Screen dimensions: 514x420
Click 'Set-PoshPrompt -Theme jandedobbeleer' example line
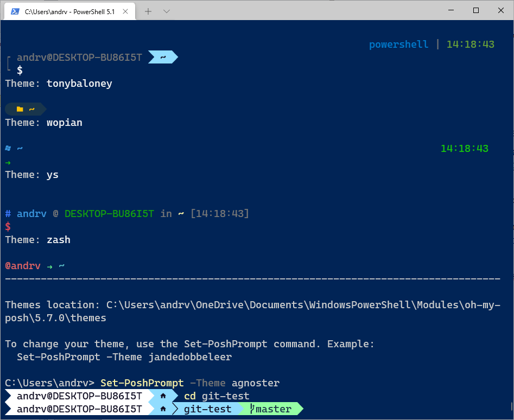[x=124, y=357]
